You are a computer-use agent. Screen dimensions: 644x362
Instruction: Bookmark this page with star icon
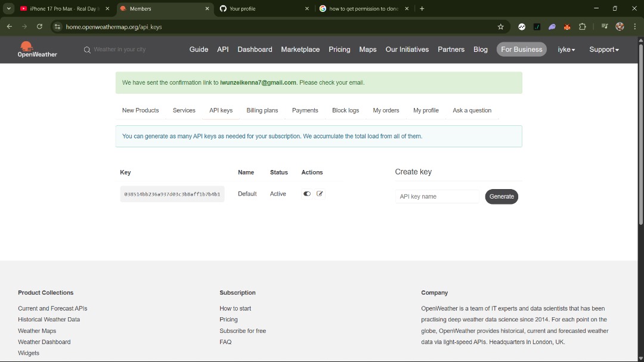[500, 27]
